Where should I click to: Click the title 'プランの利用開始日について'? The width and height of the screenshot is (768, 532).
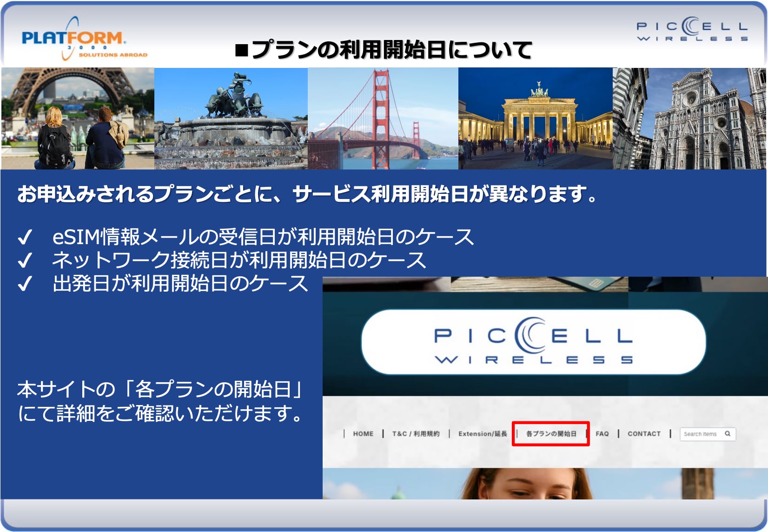(392, 50)
